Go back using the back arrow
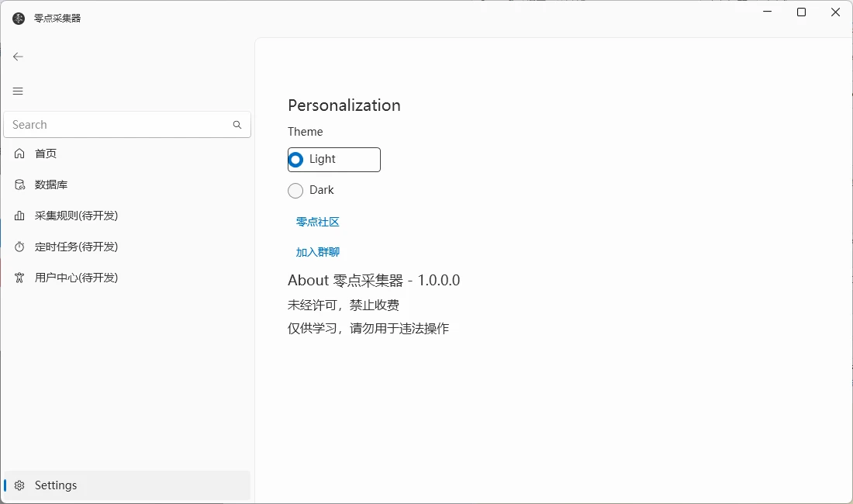The width and height of the screenshot is (853, 504). tap(18, 57)
